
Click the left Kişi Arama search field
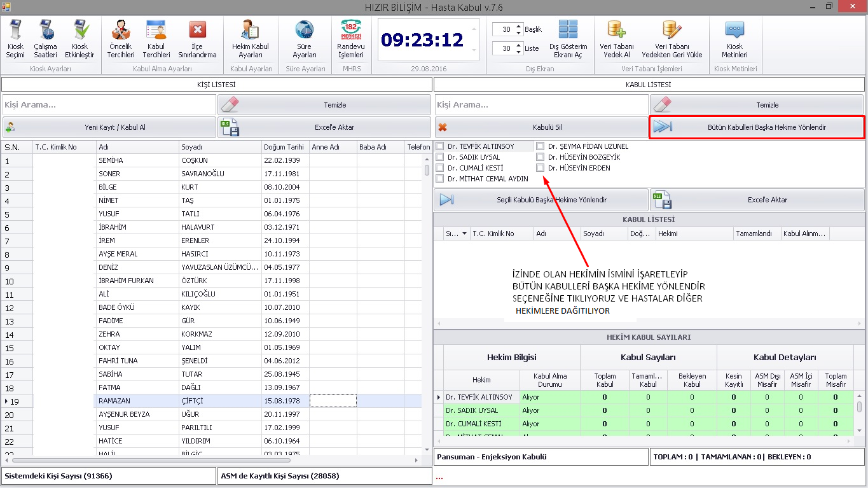(x=109, y=104)
